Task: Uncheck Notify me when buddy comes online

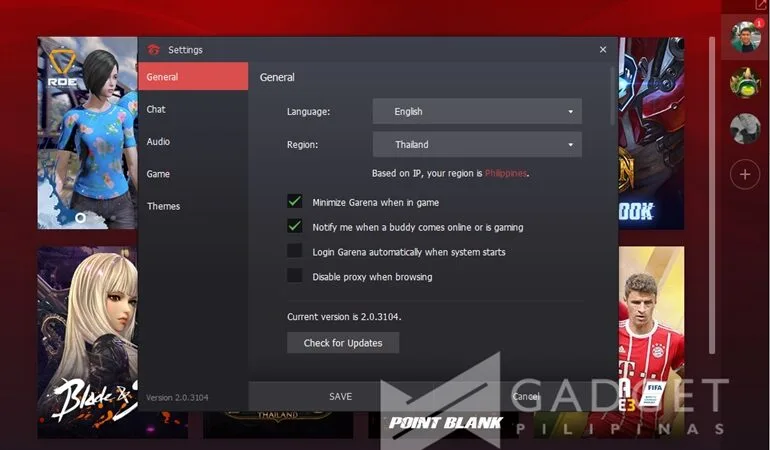Action: [295, 226]
